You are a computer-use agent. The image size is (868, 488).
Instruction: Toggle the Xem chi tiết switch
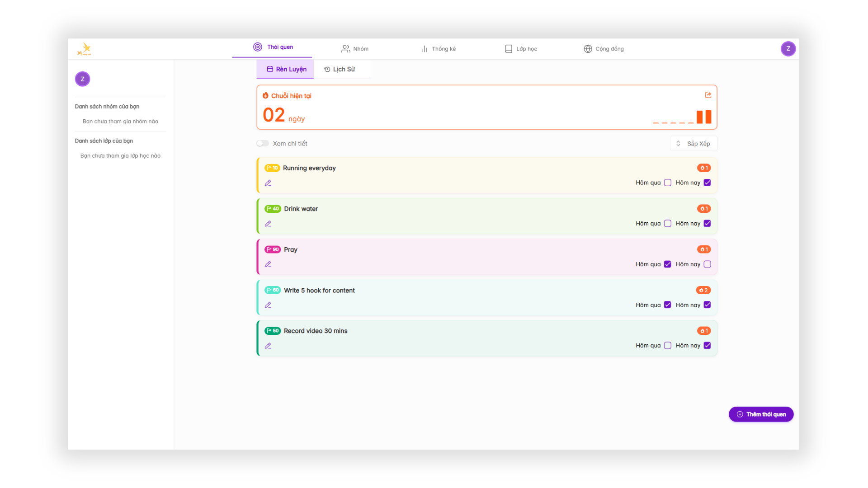point(263,143)
